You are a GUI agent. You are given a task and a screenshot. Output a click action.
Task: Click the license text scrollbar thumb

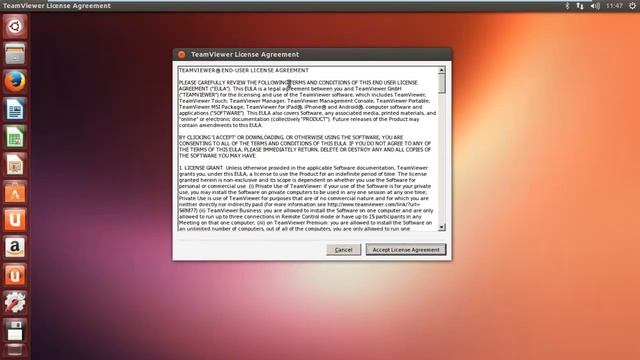(x=441, y=84)
